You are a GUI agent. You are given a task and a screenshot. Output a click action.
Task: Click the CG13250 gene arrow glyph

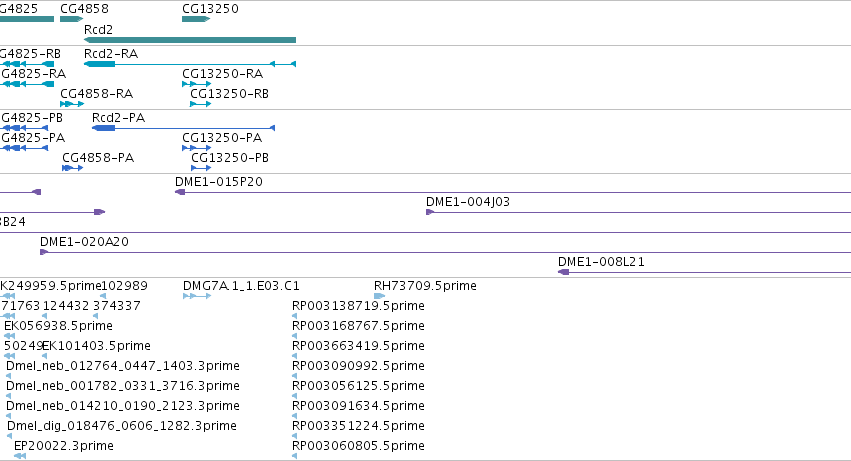click(196, 19)
